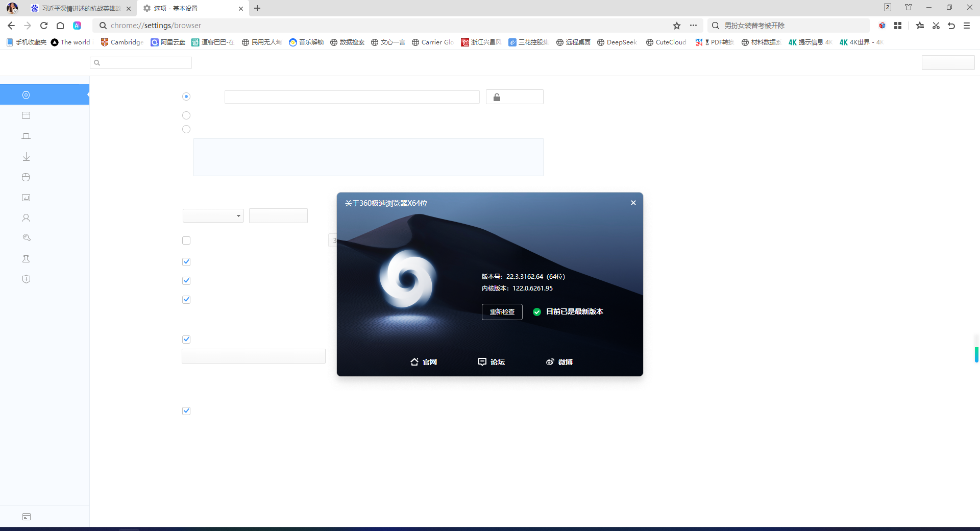Click the home button in navigation bar
Image resolution: width=980 pixels, height=531 pixels.
point(60,26)
